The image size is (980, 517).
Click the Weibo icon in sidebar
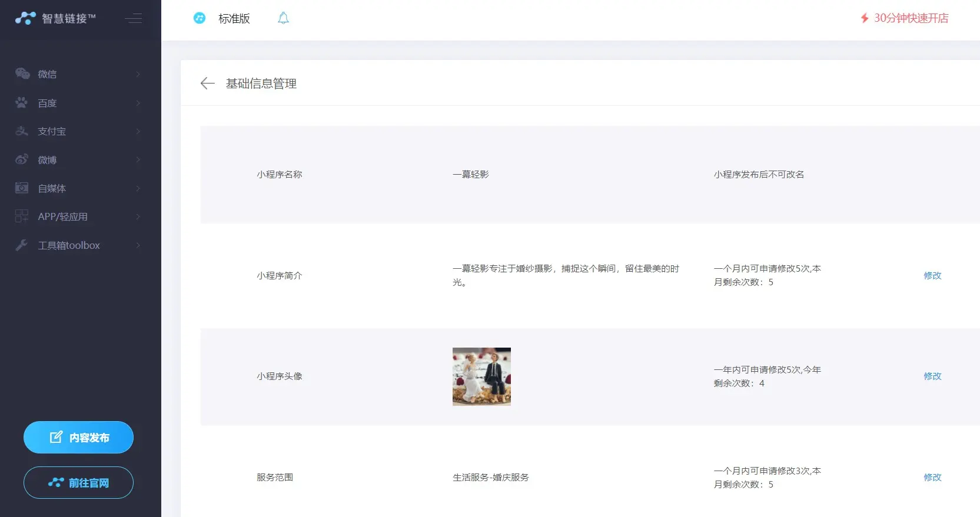[22, 159]
